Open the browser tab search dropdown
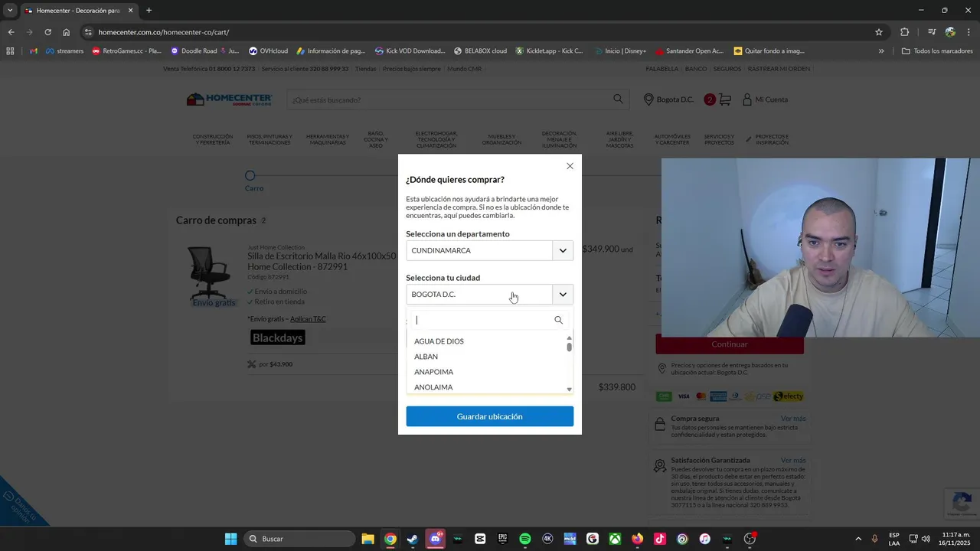 [x=10, y=11]
